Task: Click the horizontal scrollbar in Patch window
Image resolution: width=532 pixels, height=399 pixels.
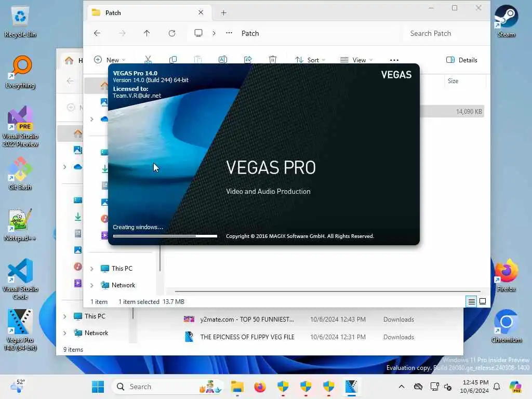Action: [327, 291]
